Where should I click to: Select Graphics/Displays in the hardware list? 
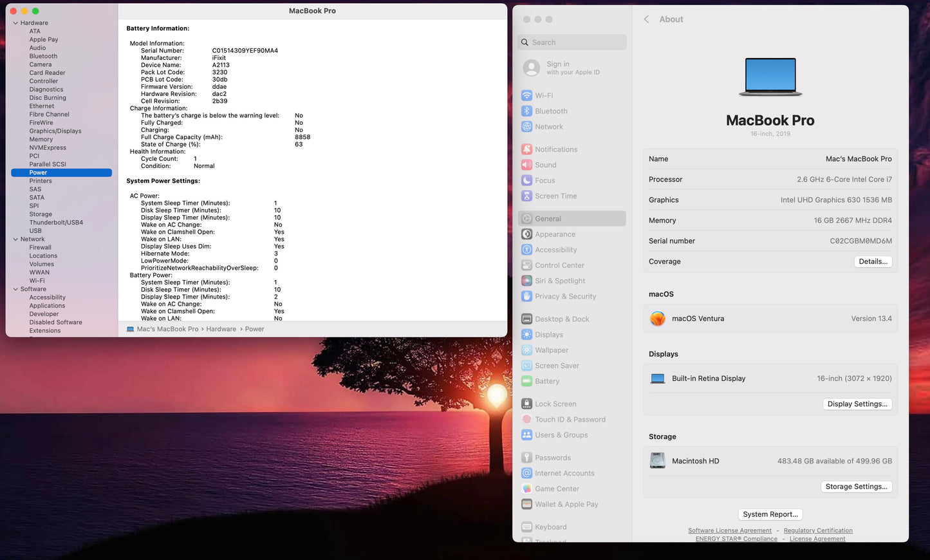[x=55, y=131]
